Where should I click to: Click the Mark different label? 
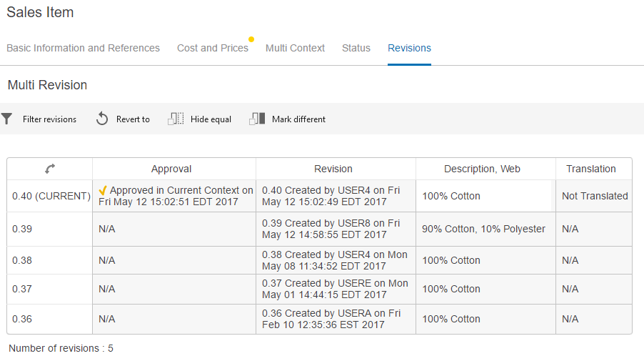298,119
